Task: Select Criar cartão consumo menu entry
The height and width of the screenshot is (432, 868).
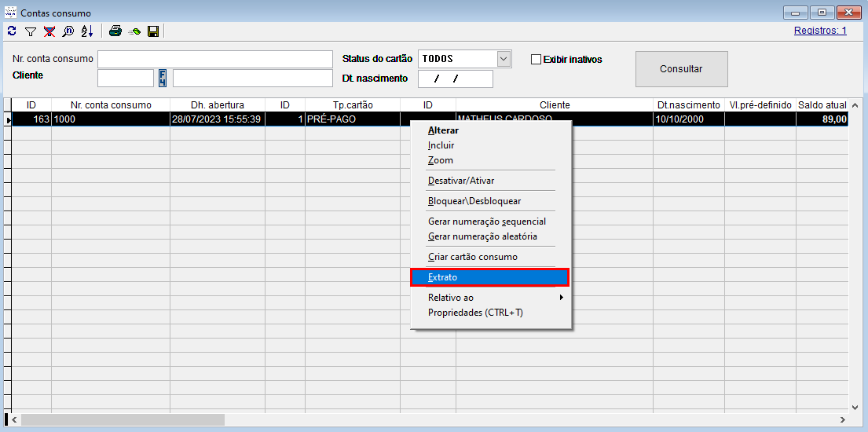Action: 472,257
